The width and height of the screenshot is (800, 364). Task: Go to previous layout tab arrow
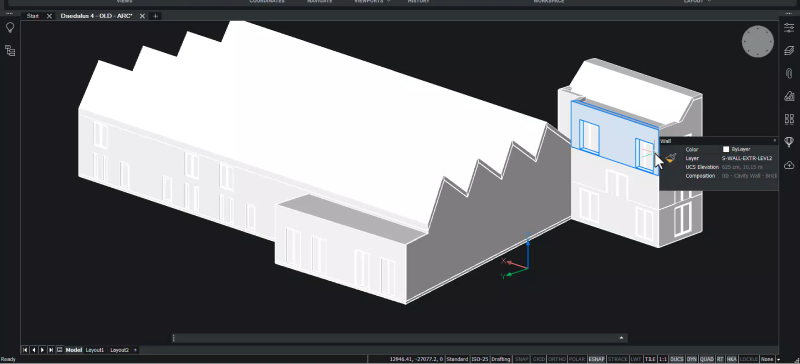(34, 350)
